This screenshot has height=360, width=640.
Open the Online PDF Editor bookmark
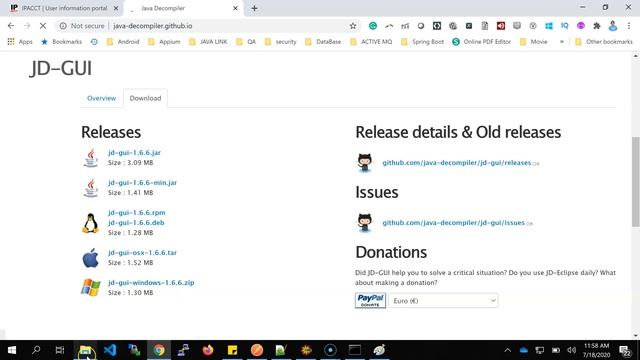pos(482,42)
